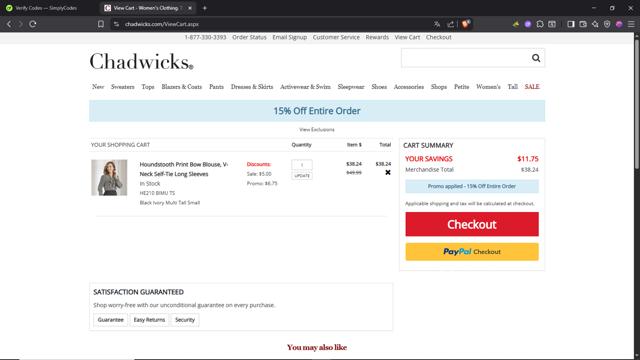640x360 pixels.
Task: Open the Brave wallet icon
Action: [x=583, y=24]
